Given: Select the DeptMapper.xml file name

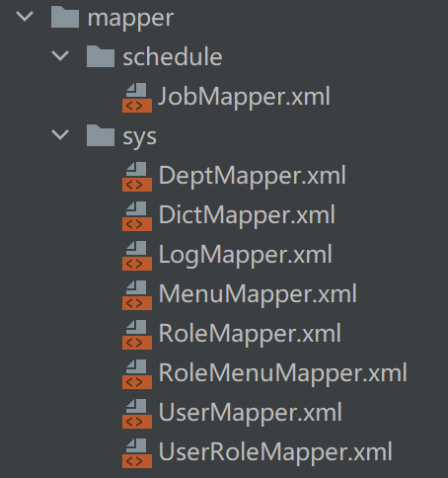Looking at the screenshot, I should point(253,176).
